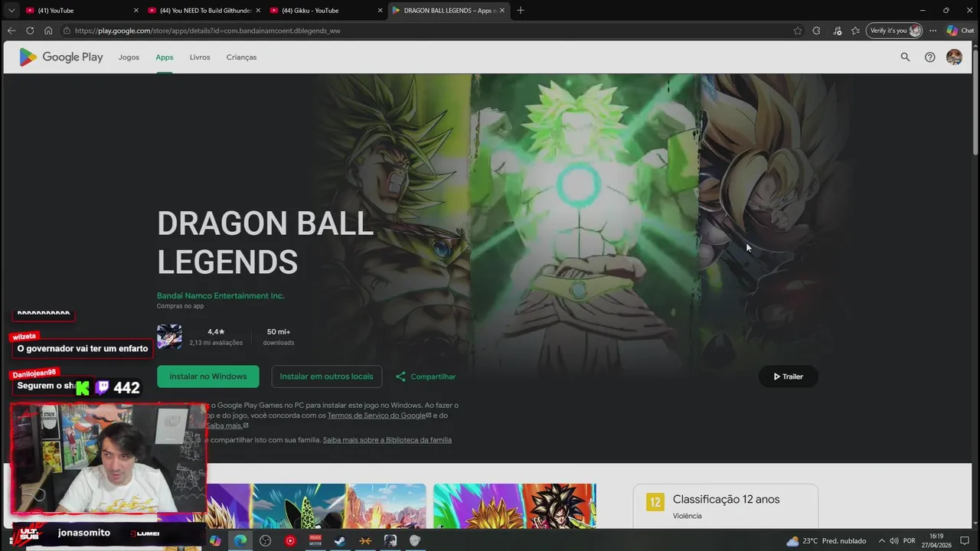Open the Voicemeeter icon in the taskbar
Viewport: 980px width, 551px height.
[x=315, y=540]
